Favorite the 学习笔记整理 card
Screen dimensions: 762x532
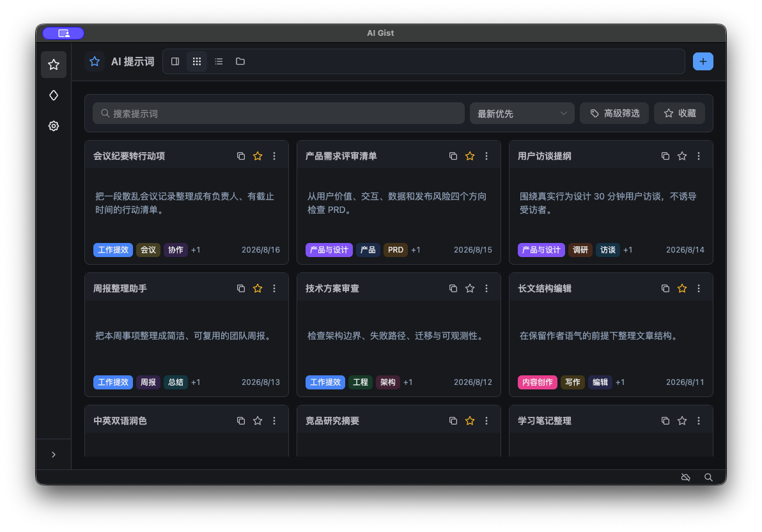point(682,421)
